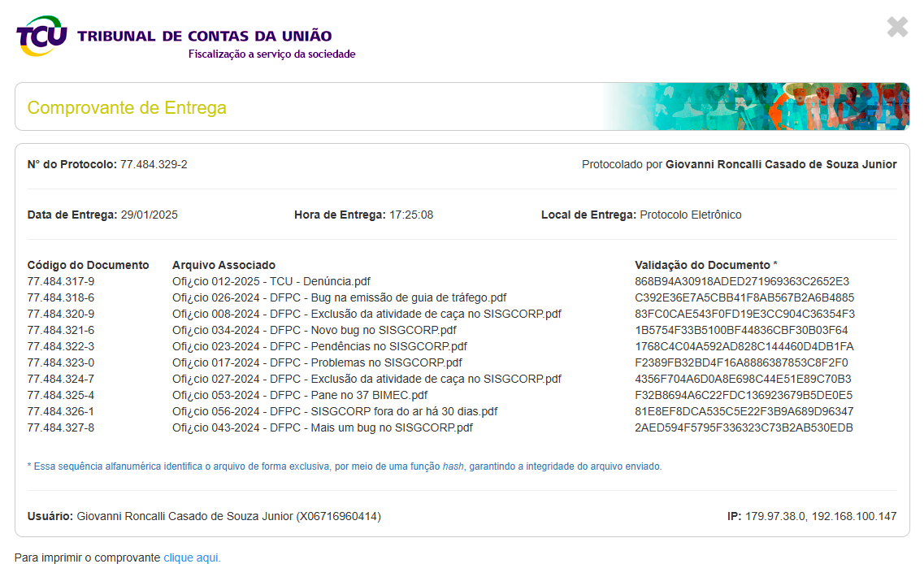This screenshot has width=924, height=564.
Task: Select document code 77.484.321-6
Action: pyautogui.click(x=61, y=330)
